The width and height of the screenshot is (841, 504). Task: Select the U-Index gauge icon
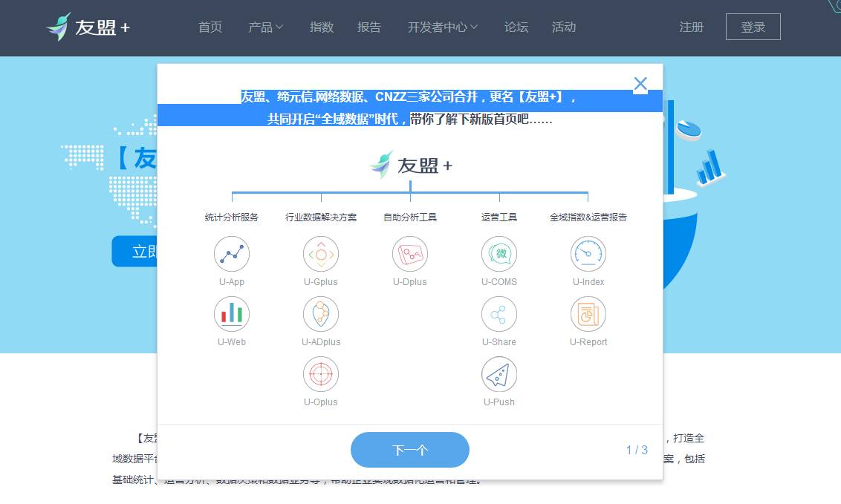pyautogui.click(x=588, y=254)
